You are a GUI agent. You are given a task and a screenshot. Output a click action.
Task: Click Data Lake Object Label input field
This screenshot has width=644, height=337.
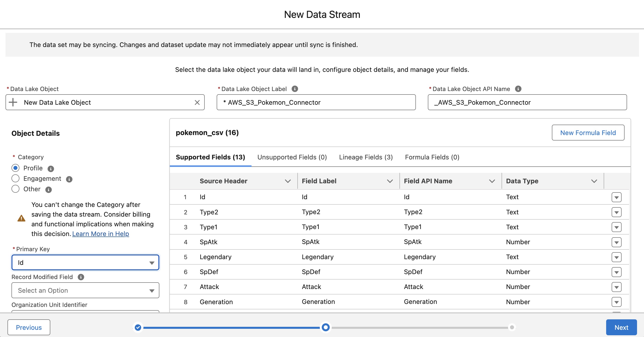pos(316,102)
